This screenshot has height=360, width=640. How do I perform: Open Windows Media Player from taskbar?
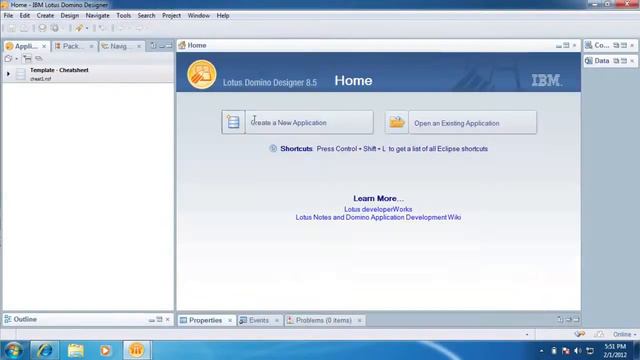pos(106,350)
